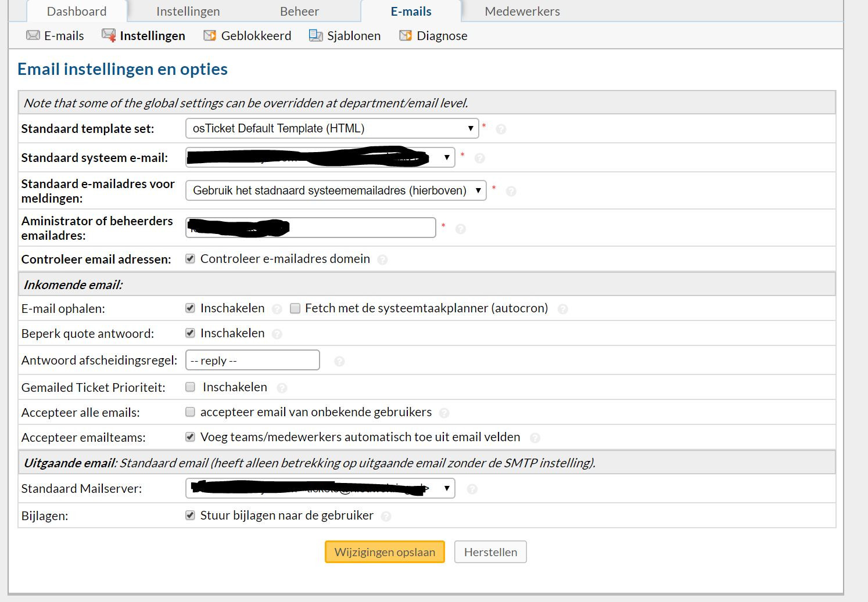The image size is (868, 602).
Task: Click the E-mails envelope icon in submenu
Action: (x=33, y=36)
